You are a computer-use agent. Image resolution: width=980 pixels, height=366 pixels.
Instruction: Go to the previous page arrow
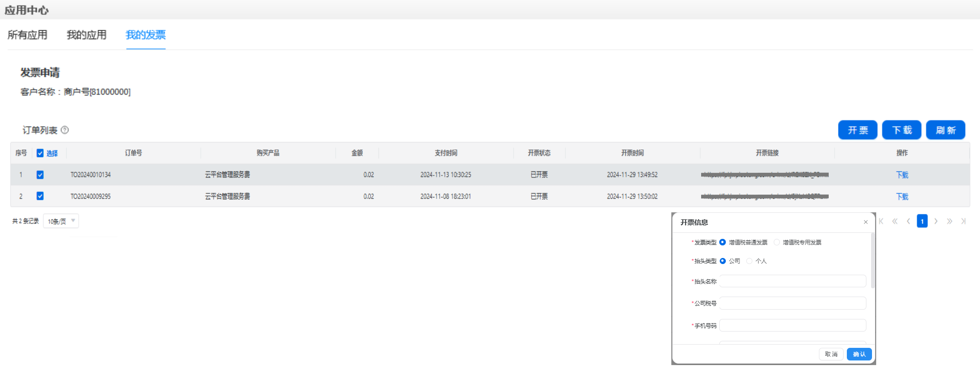pyautogui.click(x=908, y=221)
